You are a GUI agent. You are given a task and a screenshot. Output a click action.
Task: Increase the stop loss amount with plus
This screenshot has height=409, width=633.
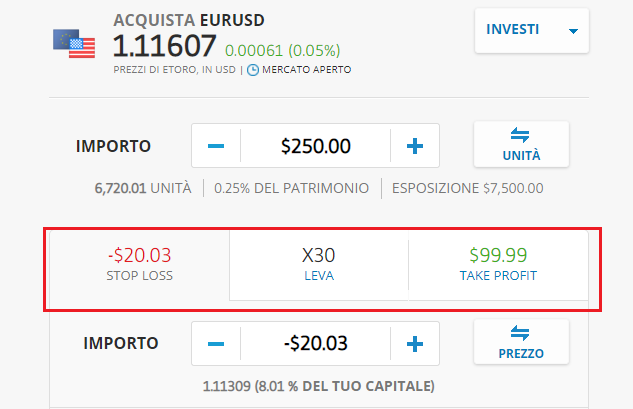[415, 344]
